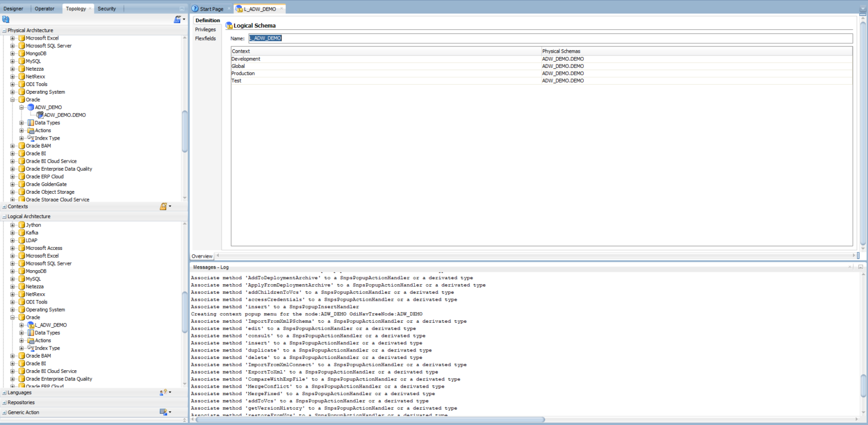This screenshot has width=868, height=425.
Task: Select Oracle Enterprise Data Quality in Physical Architecture
Action: point(59,169)
